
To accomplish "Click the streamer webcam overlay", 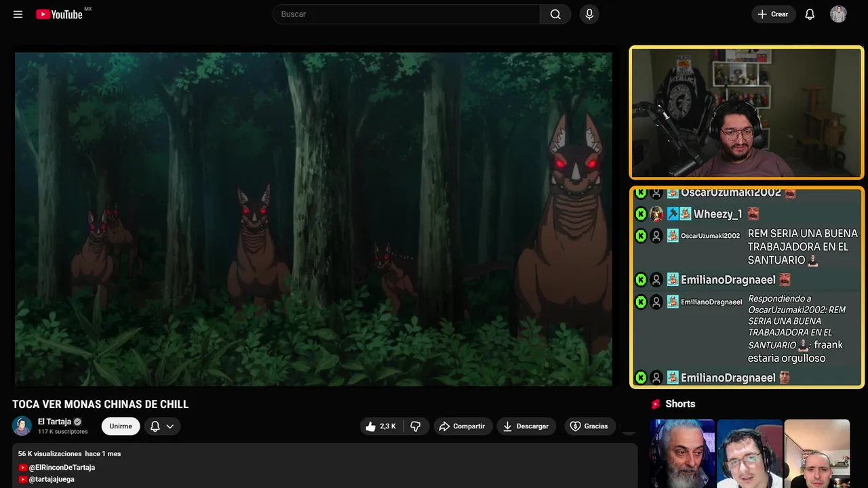I will [747, 113].
